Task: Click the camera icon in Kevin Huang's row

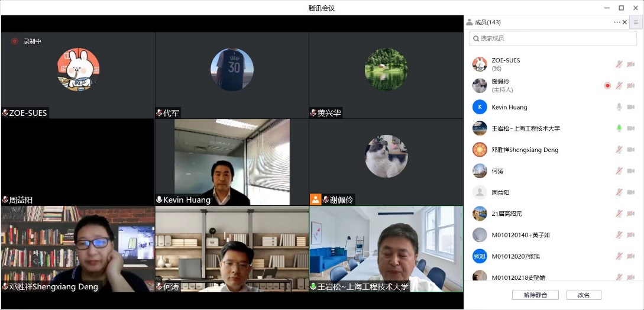Action: coord(631,107)
